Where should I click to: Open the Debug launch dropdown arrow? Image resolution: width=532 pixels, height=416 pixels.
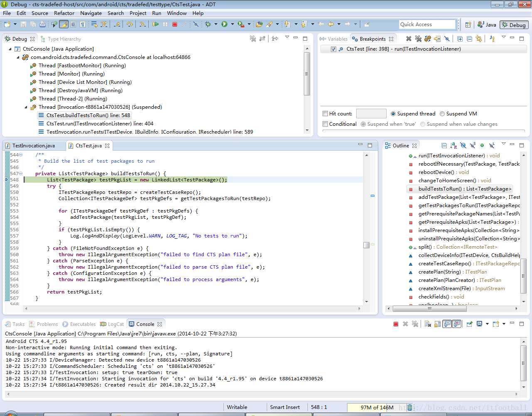pyautogui.click(x=216, y=24)
